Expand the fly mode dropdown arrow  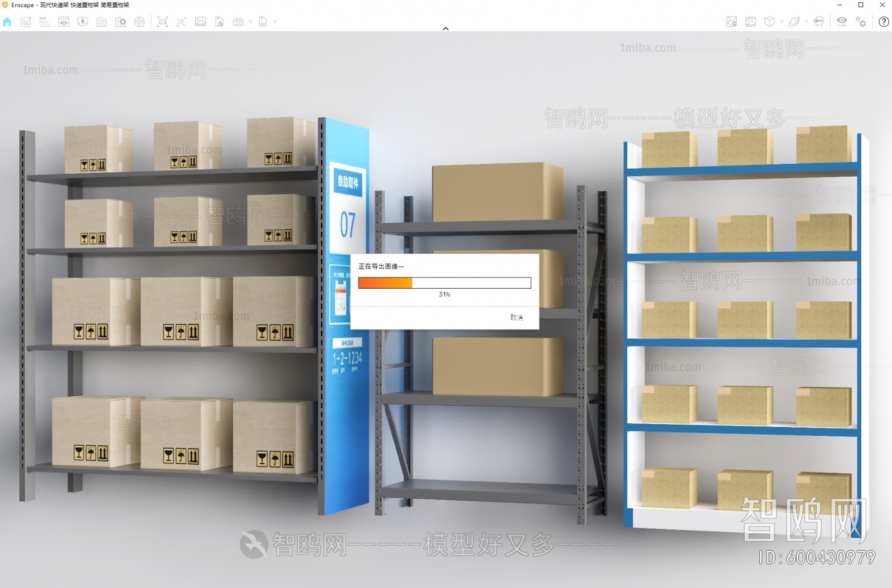pos(806,22)
